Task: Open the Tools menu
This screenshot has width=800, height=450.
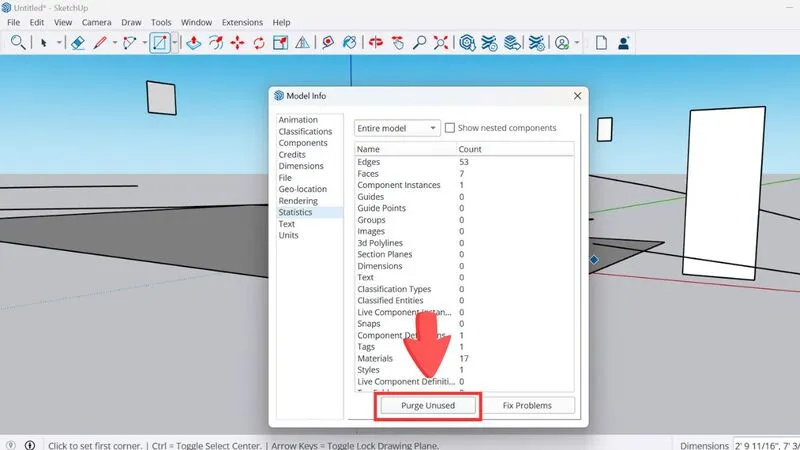Action: click(161, 22)
